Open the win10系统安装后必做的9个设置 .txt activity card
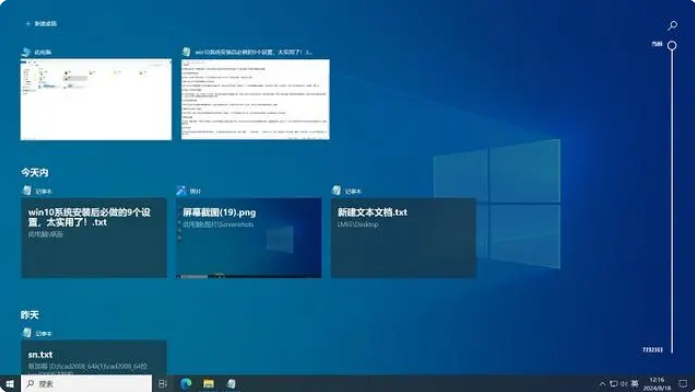Image resolution: width=695 pixels, height=392 pixels. click(x=94, y=238)
